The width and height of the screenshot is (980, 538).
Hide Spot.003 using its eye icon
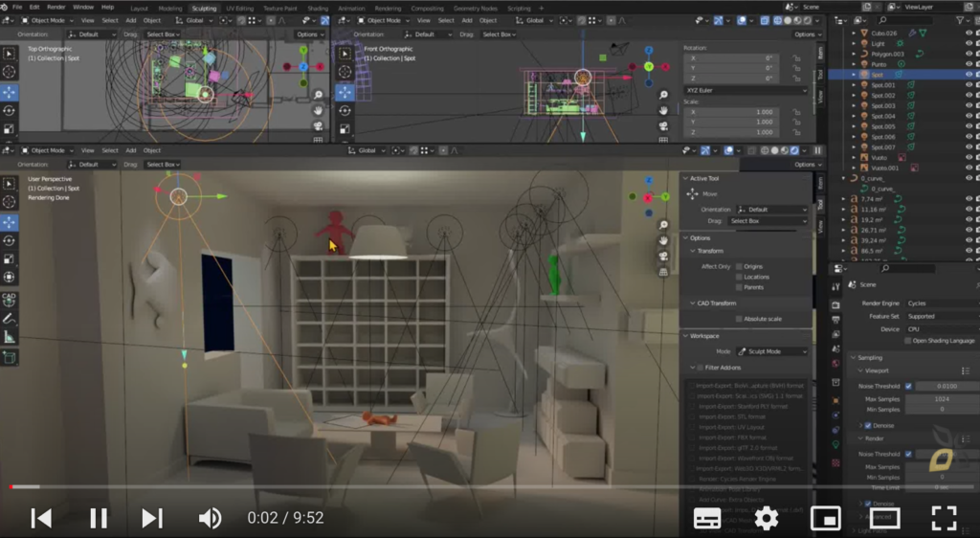[969, 105]
